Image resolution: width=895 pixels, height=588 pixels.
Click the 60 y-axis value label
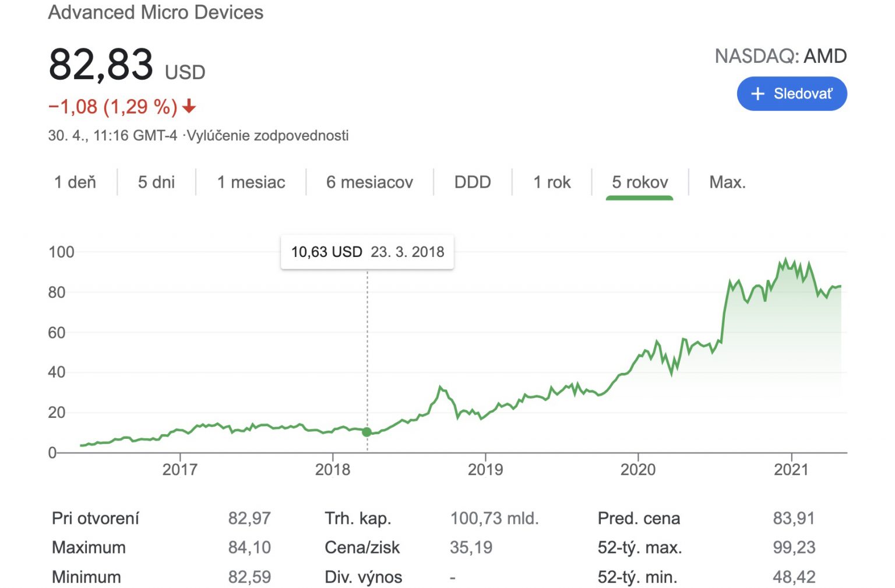tap(57, 333)
